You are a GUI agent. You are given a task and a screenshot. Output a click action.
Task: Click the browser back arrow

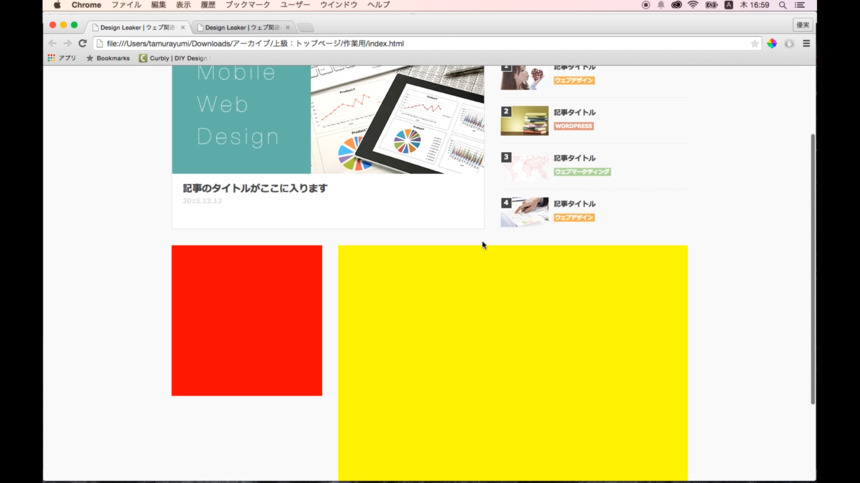click(x=53, y=43)
